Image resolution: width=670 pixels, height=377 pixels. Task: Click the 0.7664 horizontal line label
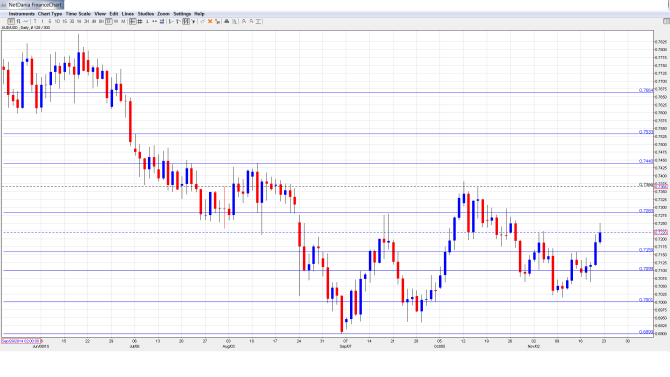tap(646, 90)
